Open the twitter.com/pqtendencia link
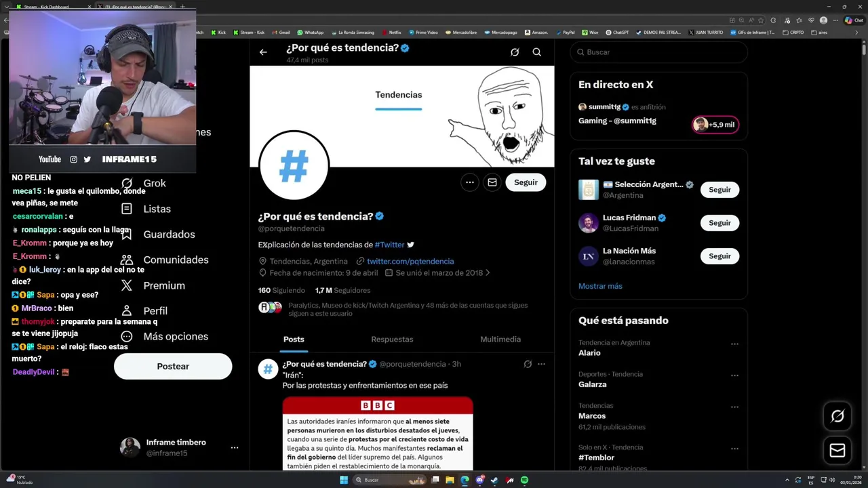Image resolution: width=868 pixels, height=488 pixels. [410, 261]
